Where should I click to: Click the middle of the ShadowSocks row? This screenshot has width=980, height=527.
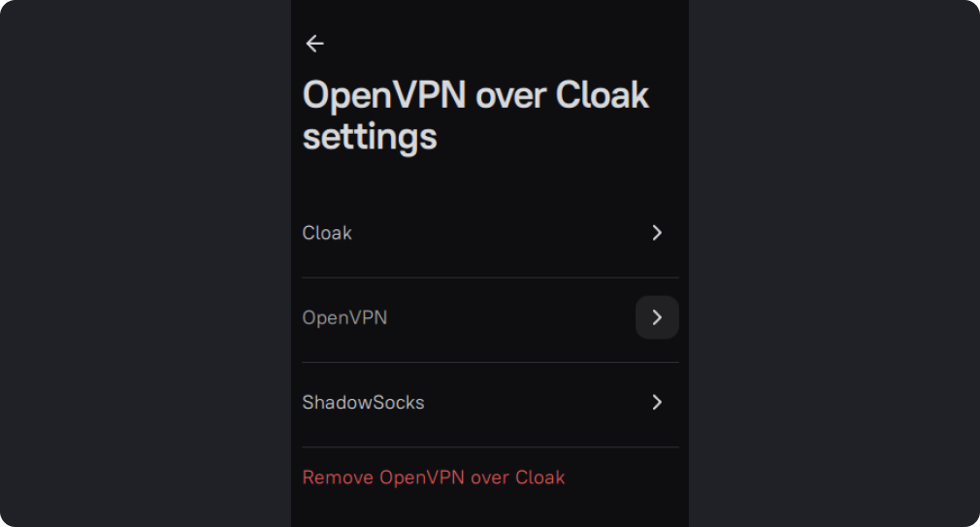coord(490,402)
